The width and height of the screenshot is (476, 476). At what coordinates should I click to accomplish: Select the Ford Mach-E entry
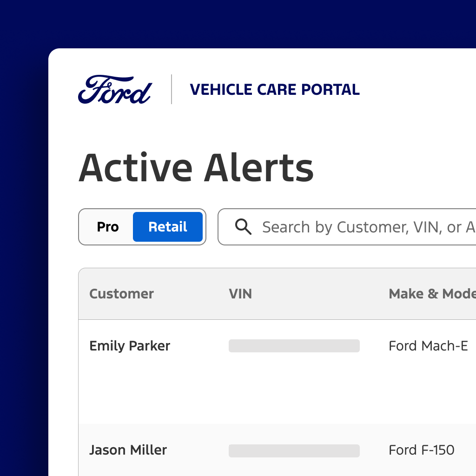[428, 346]
